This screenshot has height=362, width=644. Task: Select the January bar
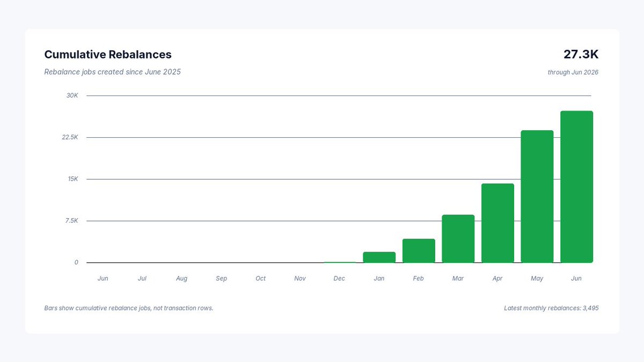coord(379,257)
